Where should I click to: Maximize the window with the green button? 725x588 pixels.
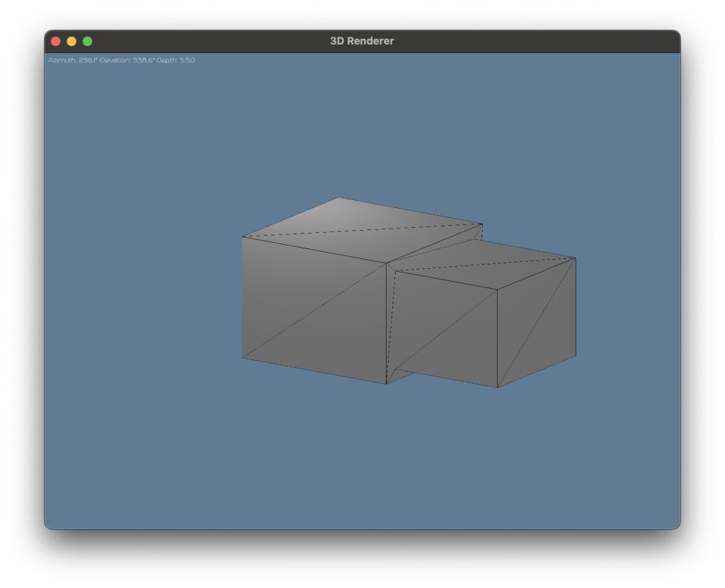88,41
